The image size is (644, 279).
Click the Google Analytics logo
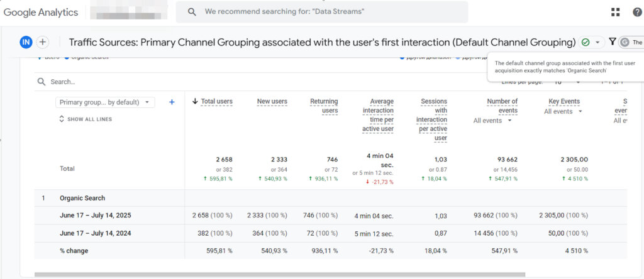tap(41, 13)
